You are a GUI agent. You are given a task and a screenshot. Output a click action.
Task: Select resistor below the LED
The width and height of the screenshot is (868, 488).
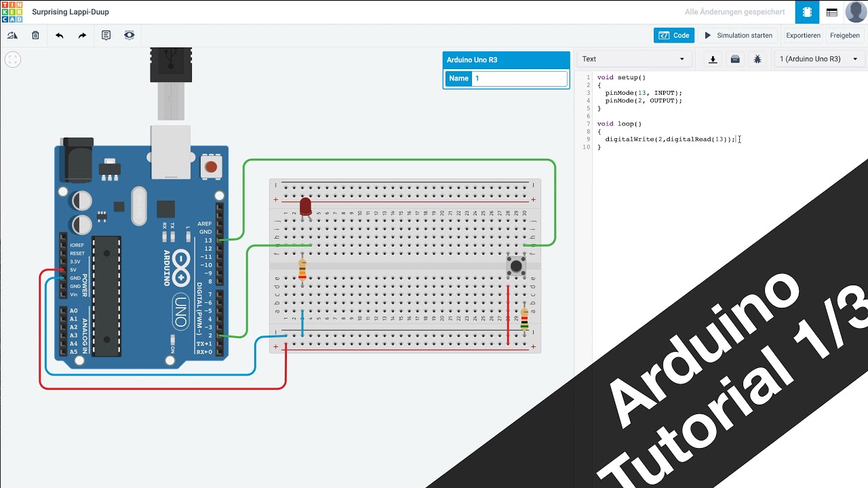(302, 269)
